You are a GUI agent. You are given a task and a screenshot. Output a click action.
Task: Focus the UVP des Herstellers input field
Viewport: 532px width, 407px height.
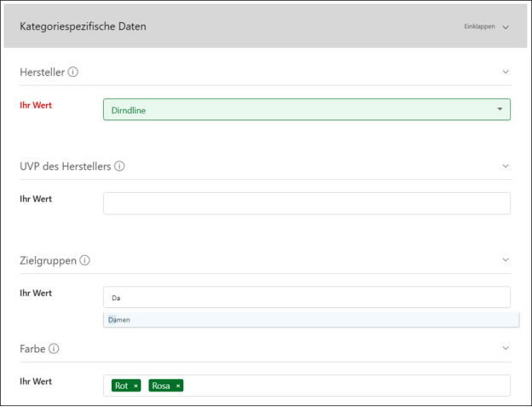pos(306,203)
